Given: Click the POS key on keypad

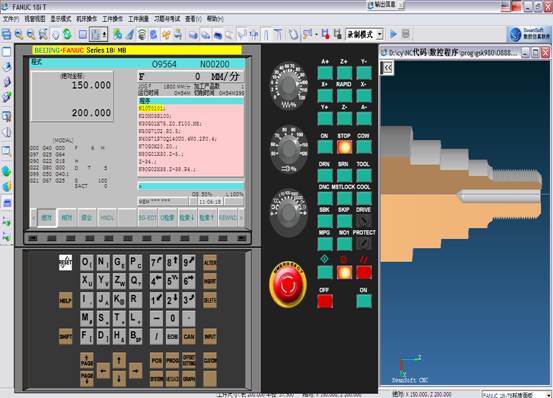Looking at the screenshot, I should tap(157, 361).
